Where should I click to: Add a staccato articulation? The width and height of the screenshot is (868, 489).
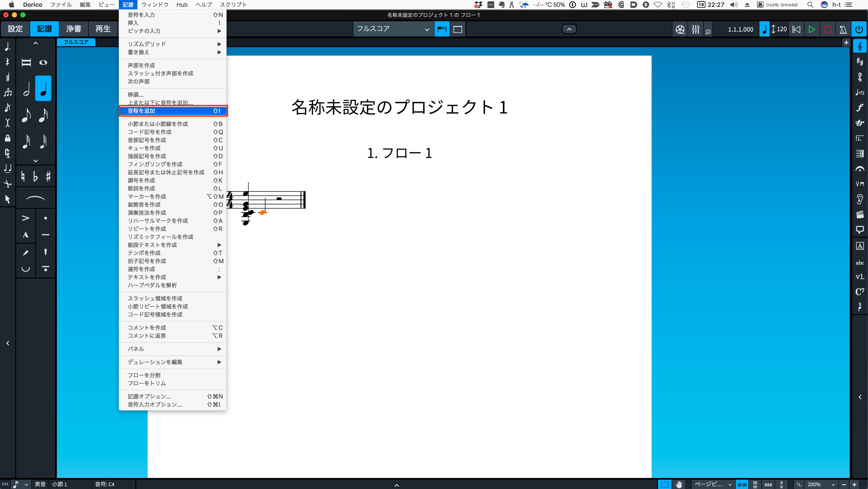(45, 218)
